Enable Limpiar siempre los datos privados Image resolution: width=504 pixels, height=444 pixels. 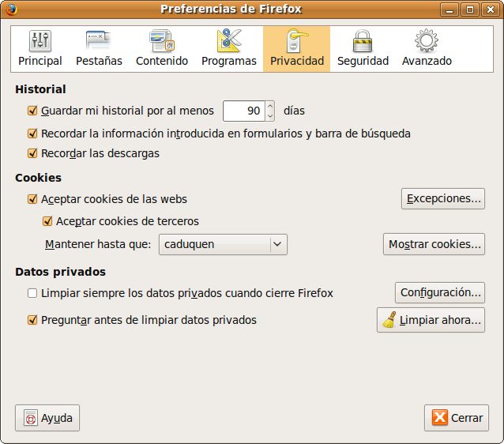(32, 293)
